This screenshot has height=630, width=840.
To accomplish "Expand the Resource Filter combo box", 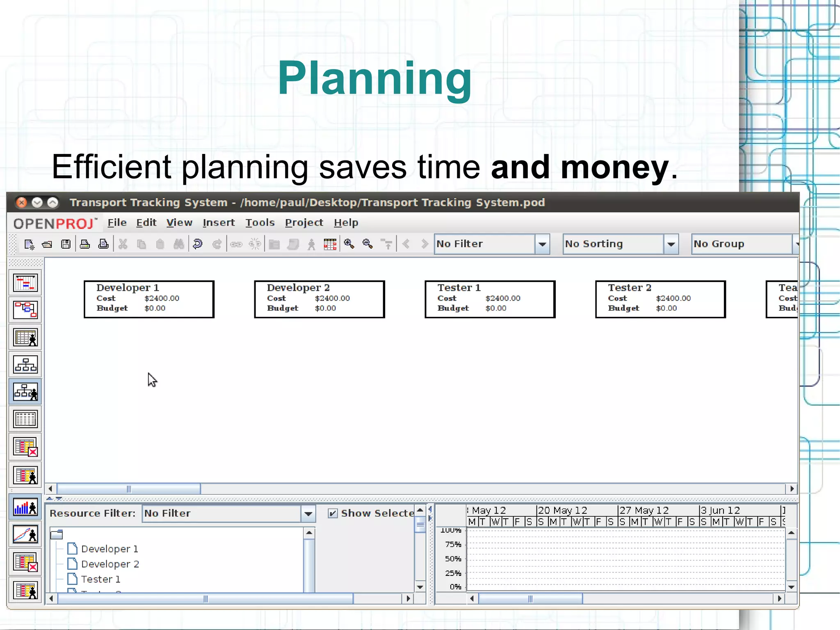I will [x=308, y=513].
